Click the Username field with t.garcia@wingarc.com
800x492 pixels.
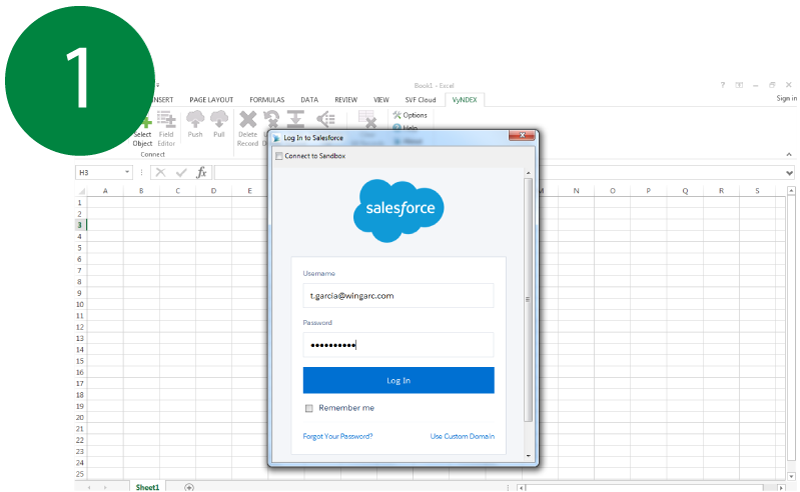pos(398,296)
